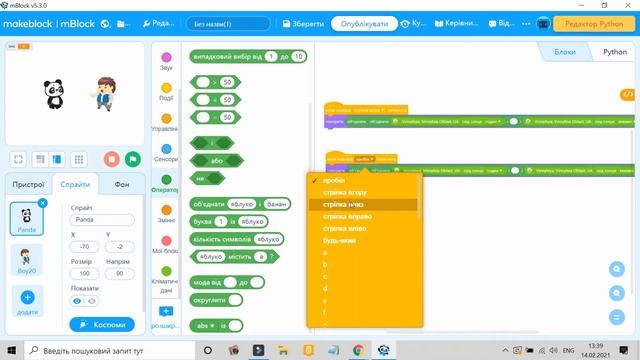
Task: Open the language globe icon
Action: pyautogui.click(x=105, y=24)
